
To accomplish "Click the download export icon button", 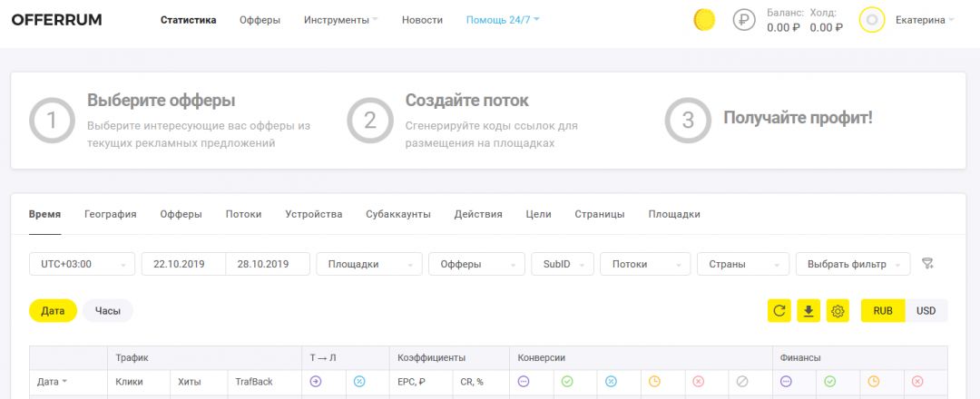I will pos(808,310).
